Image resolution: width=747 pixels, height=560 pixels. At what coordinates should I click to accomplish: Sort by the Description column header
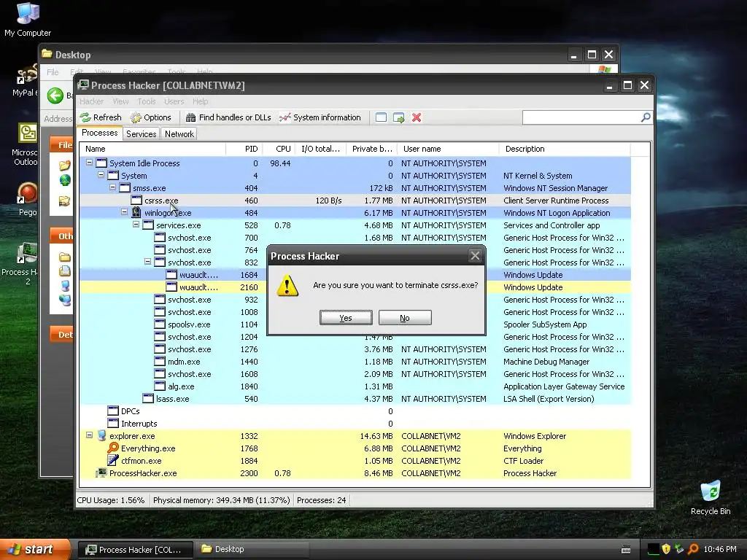click(x=565, y=149)
